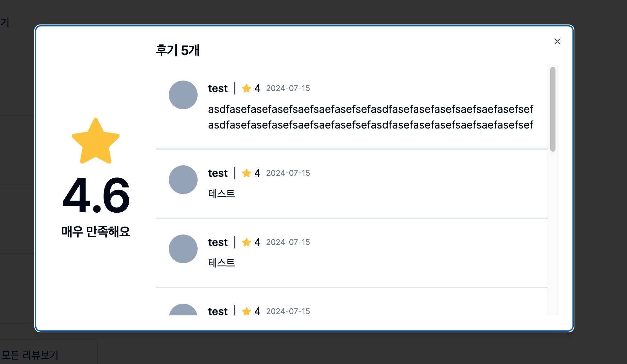Click the first review's date 2024-07-15
The height and width of the screenshot is (364, 627).
pyautogui.click(x=288, y=88)
